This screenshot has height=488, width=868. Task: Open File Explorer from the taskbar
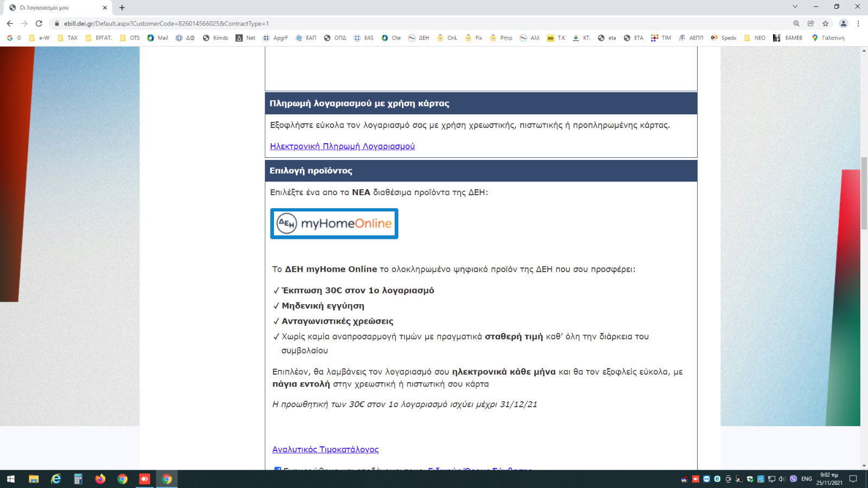click(34, 479)
